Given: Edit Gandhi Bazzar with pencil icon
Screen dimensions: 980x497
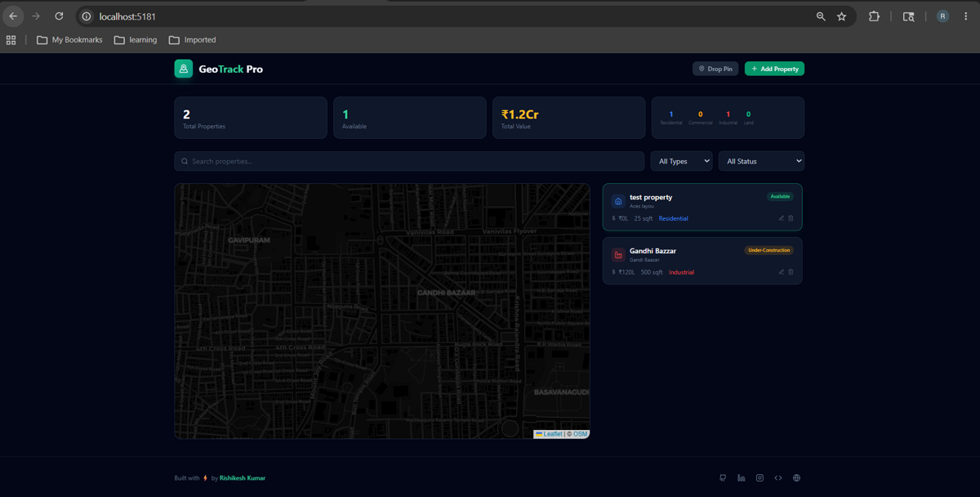Looking at the screenshot, I should tap(781, 272).
